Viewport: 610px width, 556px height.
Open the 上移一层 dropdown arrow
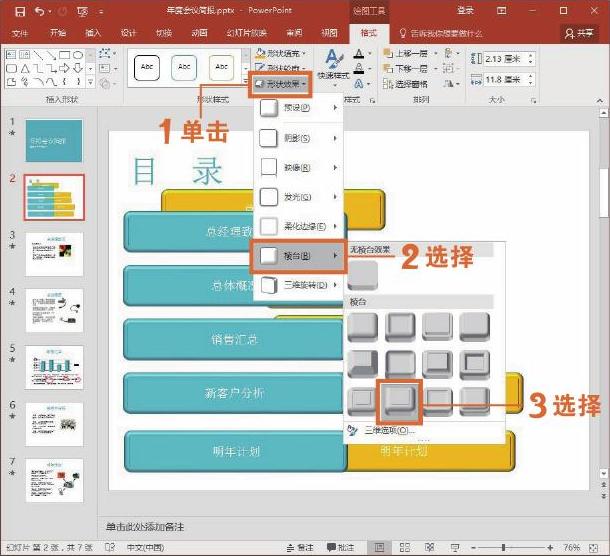436,53
